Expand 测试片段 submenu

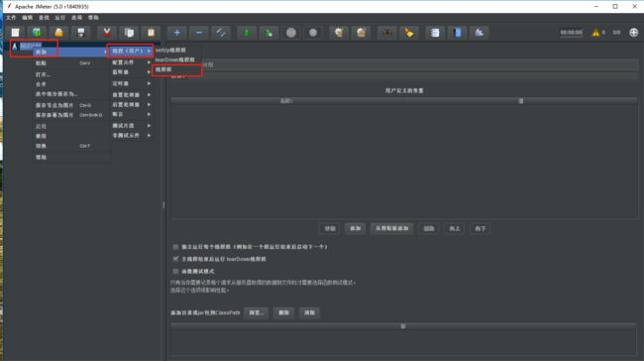pyautogui.click(x=131, y=126)
